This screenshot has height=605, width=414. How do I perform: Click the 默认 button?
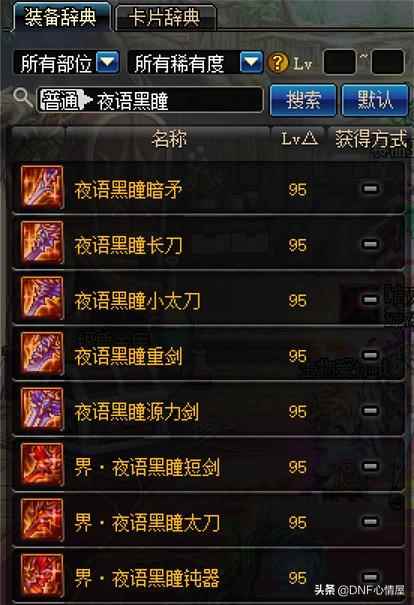tap(375, 100)
